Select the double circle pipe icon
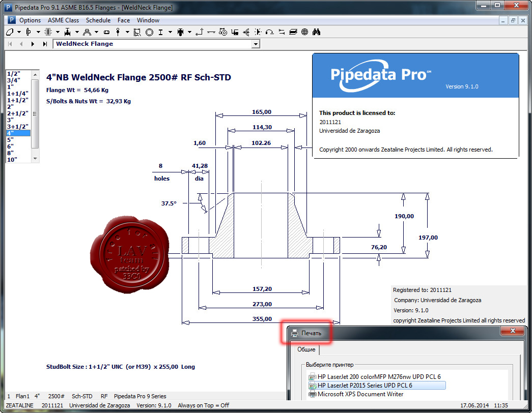This screenshot has height=413, width=532. coord(149,32)
